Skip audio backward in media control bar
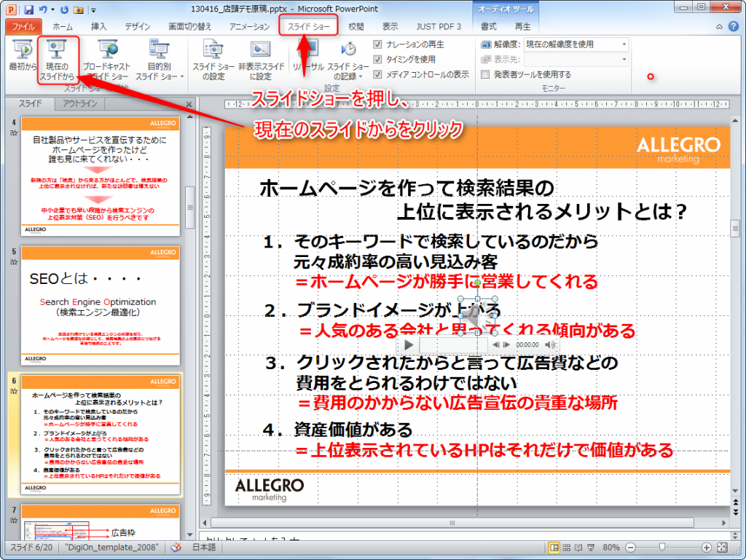Image resolution: width=746 pixels, height=560 pixels. coord(495,344)
